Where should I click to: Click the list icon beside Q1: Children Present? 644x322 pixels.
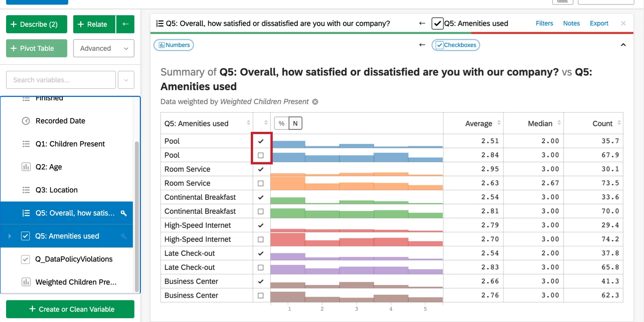click(x=26, y=144)
